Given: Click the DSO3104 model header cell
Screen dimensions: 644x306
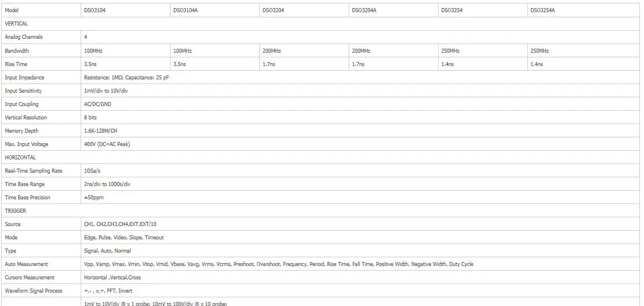Looking at the screenshot, I should (x=126, y=10).
